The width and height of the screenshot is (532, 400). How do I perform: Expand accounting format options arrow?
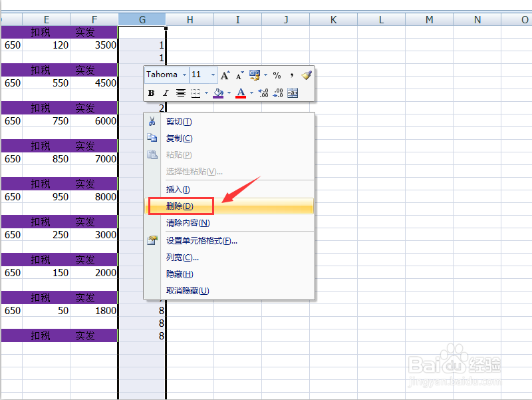click(x=265, y=75)
